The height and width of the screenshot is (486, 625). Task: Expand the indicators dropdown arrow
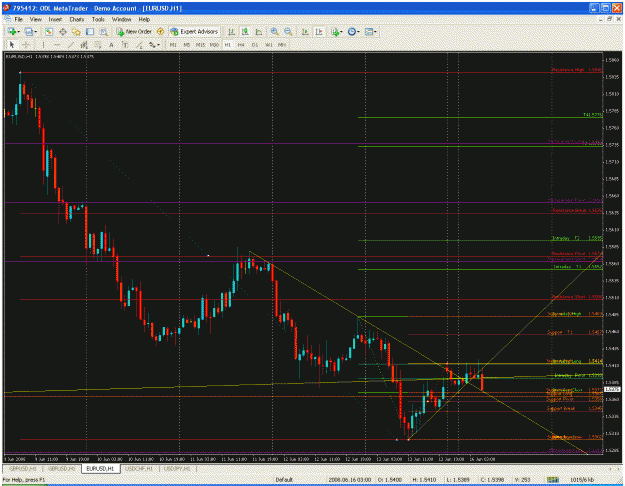(x=342, y=31)
